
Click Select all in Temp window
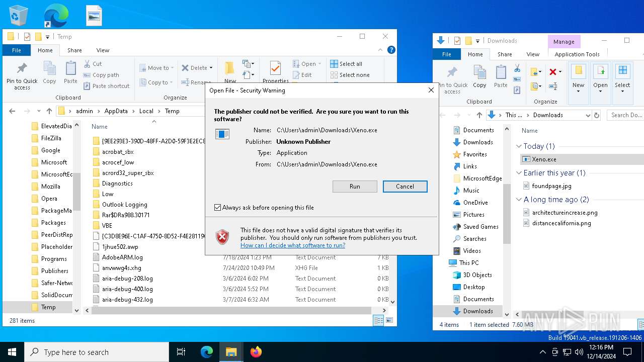pos(346,64)
